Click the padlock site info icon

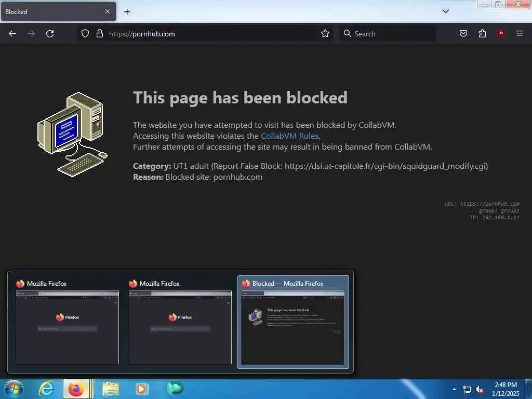coord(99,33)
